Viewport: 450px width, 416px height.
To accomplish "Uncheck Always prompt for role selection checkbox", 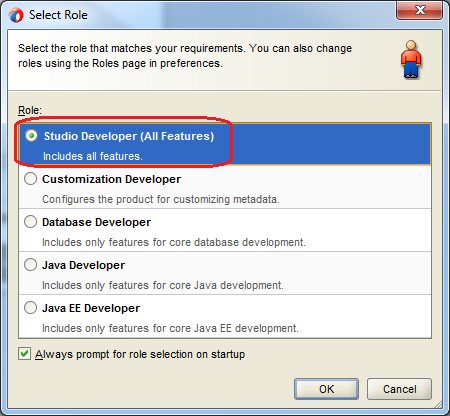I will (x=24, y=354).
